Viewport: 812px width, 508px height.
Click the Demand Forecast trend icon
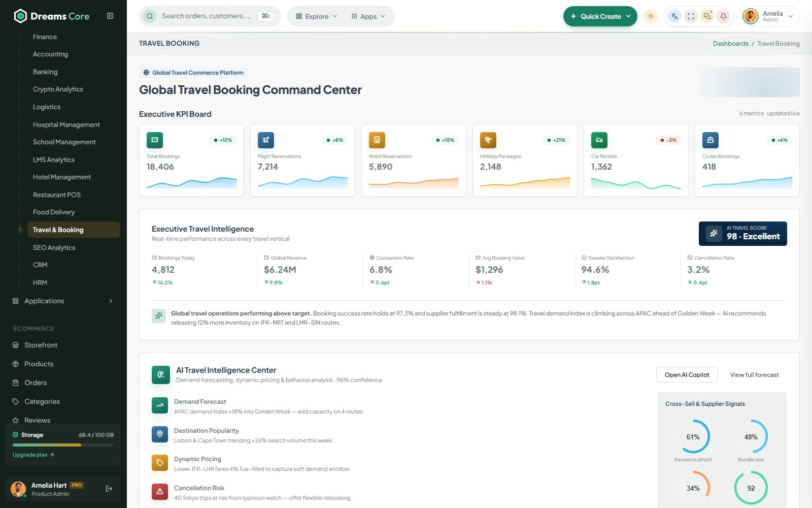[160, 405]
